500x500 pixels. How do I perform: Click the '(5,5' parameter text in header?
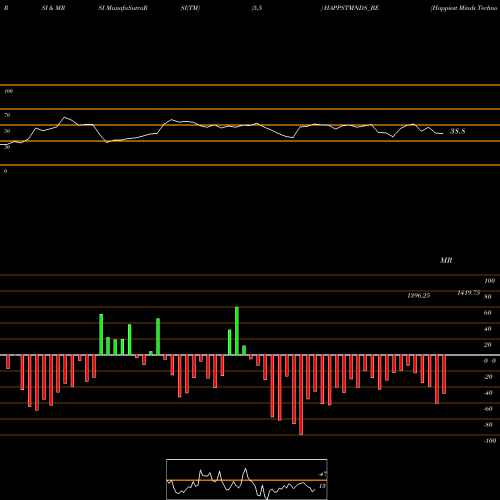click(x=257, y=8)
